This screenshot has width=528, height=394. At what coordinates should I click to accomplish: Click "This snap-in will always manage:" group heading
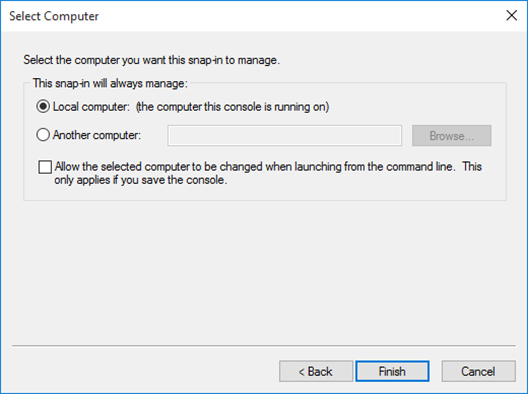110,83
